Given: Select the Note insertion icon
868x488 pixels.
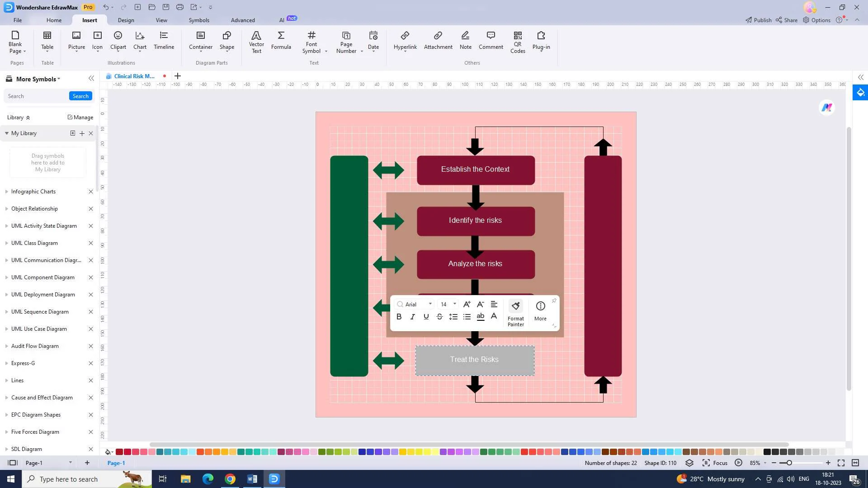Looking at the screenshot, I should (465, 39).
